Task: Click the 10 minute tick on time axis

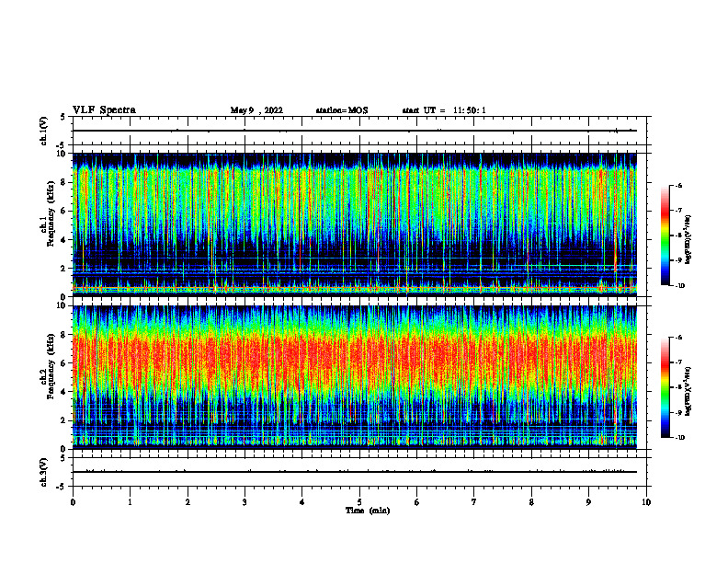Action: [646, 502]
